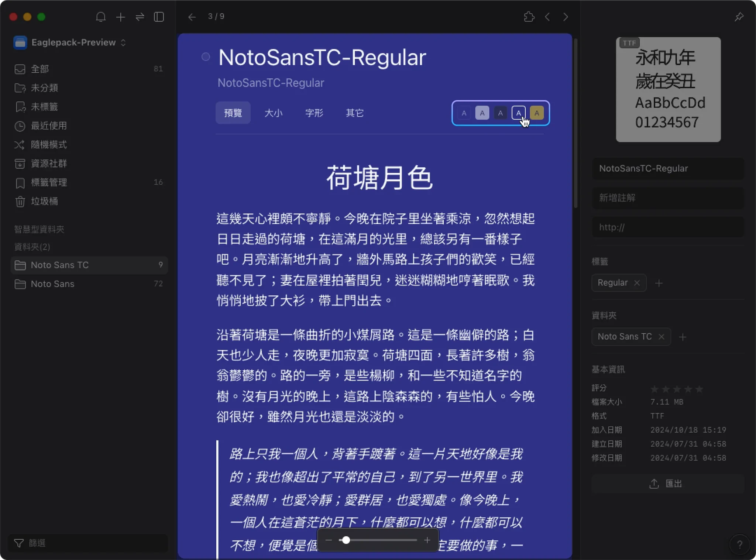Click the zoom slider handle
This screenshot has width=756, height=560.
pos(346,540)
